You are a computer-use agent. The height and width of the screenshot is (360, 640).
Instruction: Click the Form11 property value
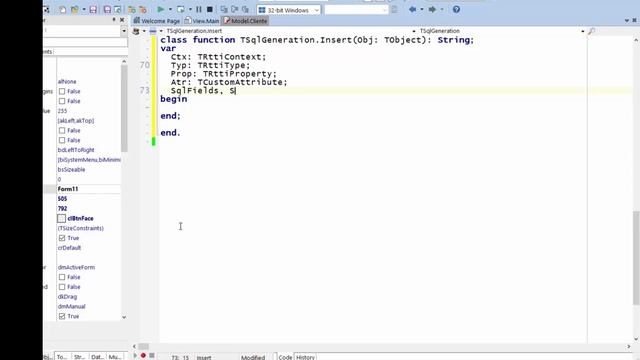(68, 189)
